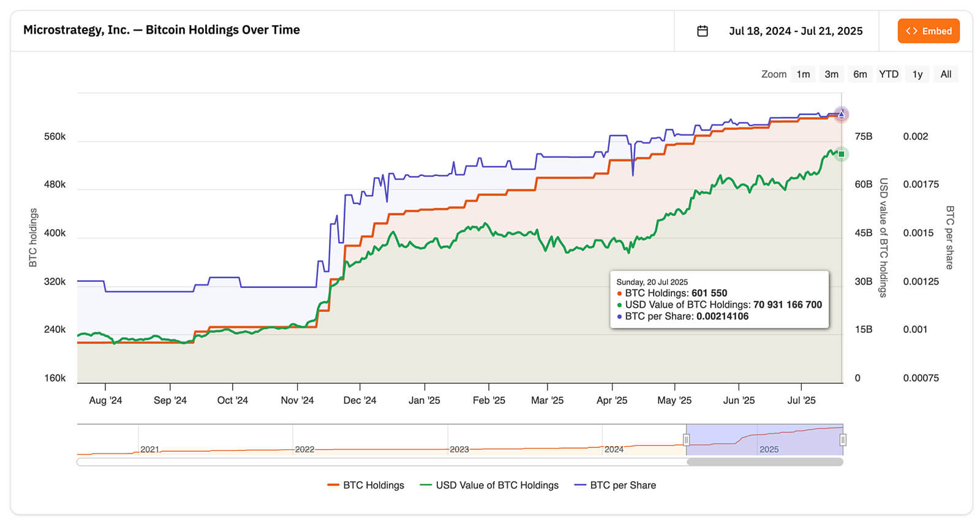
Task: Choose the 1y zoom option
Action: (x=917, y=74)
